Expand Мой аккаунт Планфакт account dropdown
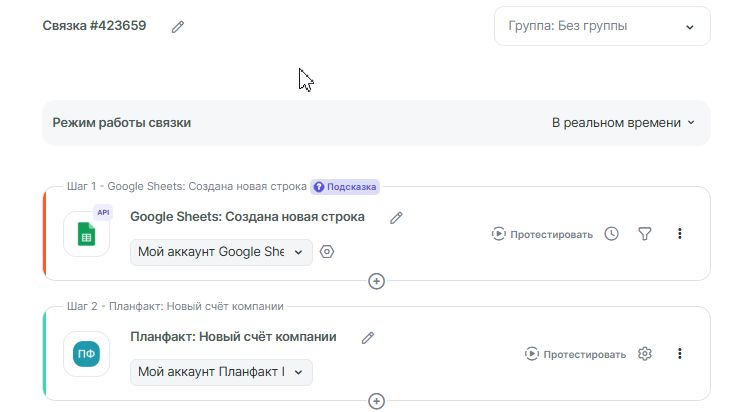751x412 pixels. point(221,372)
